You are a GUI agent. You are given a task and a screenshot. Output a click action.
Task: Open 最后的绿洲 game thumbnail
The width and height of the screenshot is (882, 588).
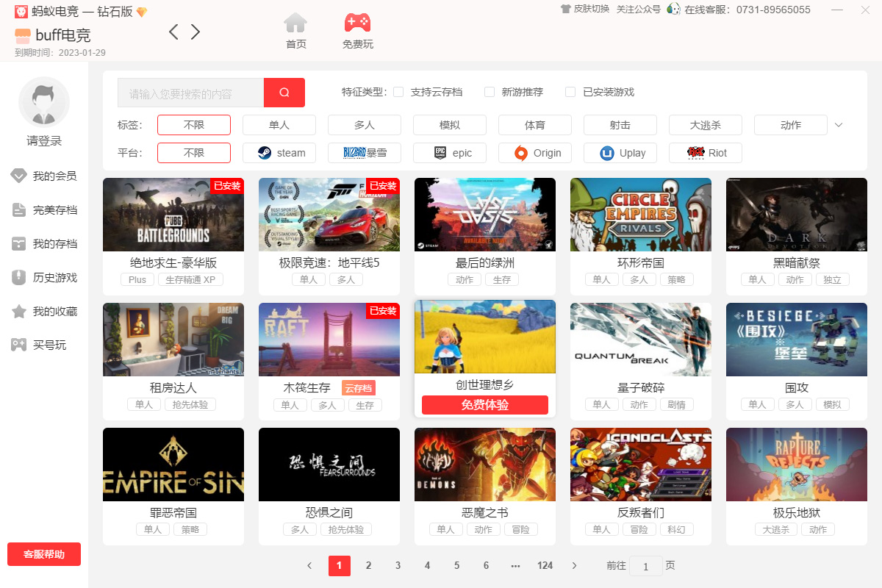point(485,215)
